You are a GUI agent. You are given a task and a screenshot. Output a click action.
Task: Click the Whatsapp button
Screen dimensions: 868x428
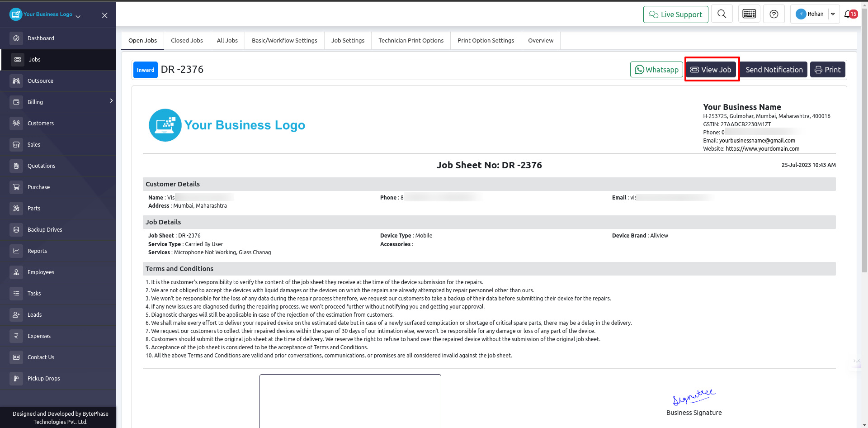coord(656,70)
